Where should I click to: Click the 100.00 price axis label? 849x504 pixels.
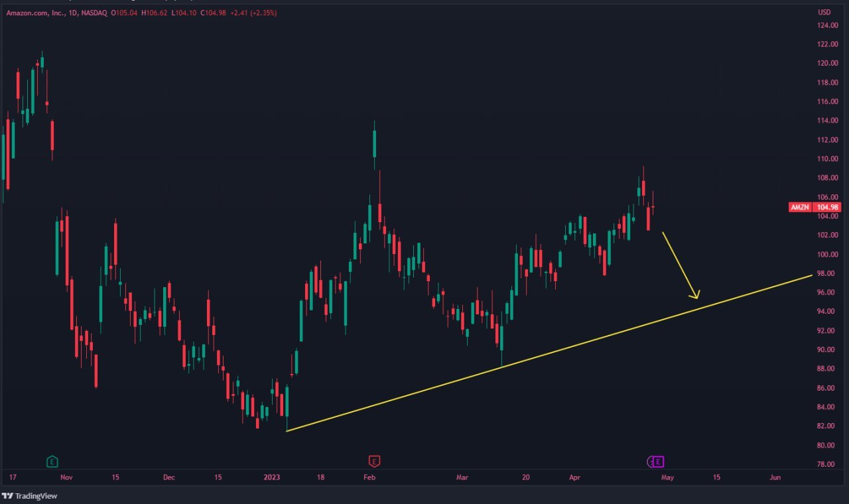[x=827, y=255]
